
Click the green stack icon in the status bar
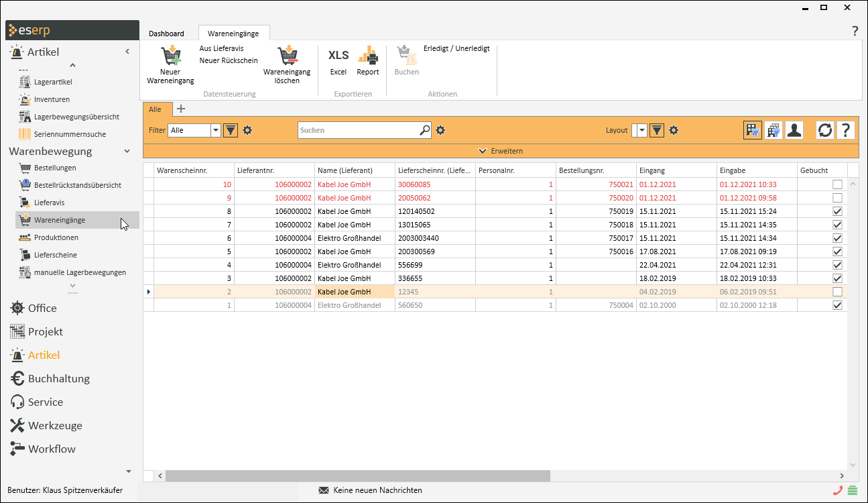click(x=853, y=490)
